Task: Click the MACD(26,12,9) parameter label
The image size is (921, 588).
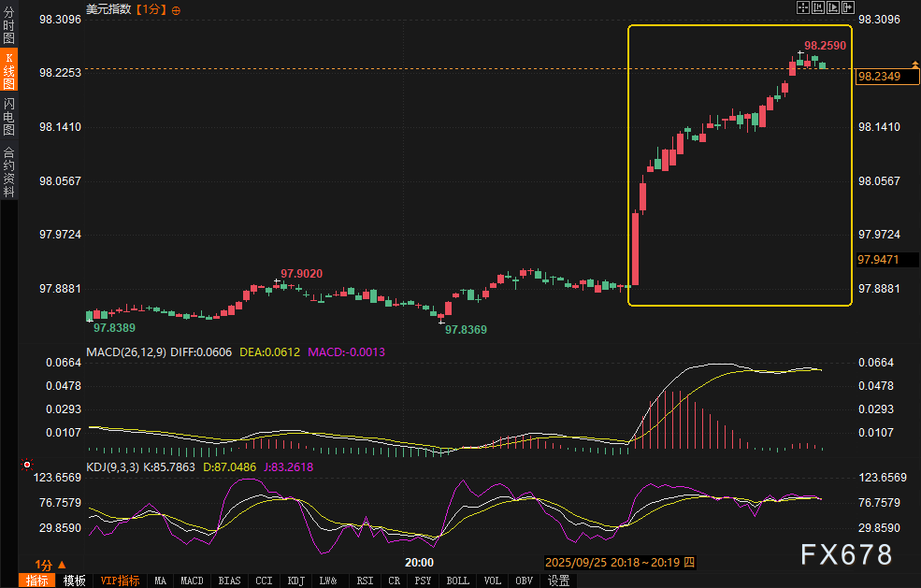Action: [x=126, y=351]
